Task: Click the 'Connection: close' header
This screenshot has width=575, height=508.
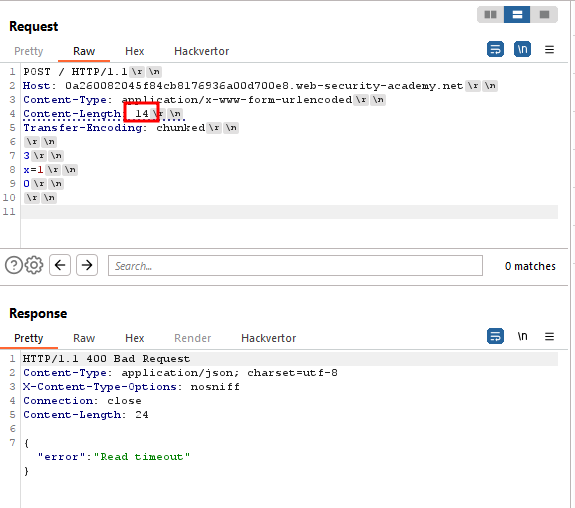Action: 82,401
